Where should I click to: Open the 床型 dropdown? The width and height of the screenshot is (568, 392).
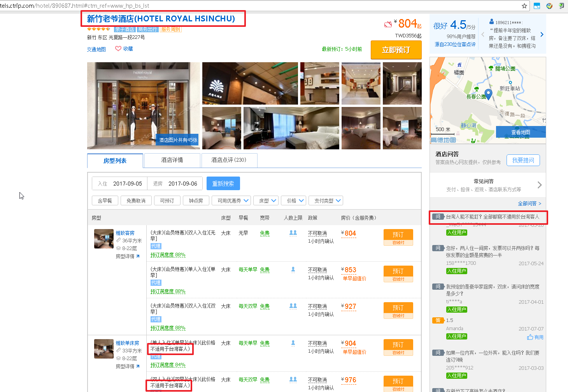266,201
